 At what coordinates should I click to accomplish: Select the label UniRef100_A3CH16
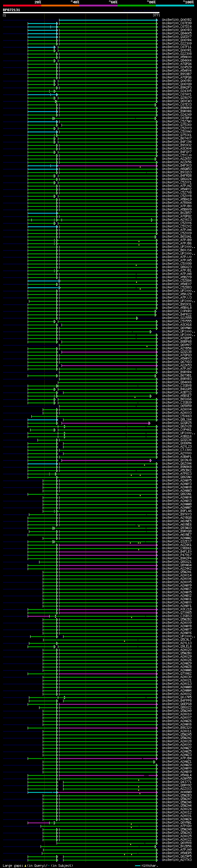[176, 325]
